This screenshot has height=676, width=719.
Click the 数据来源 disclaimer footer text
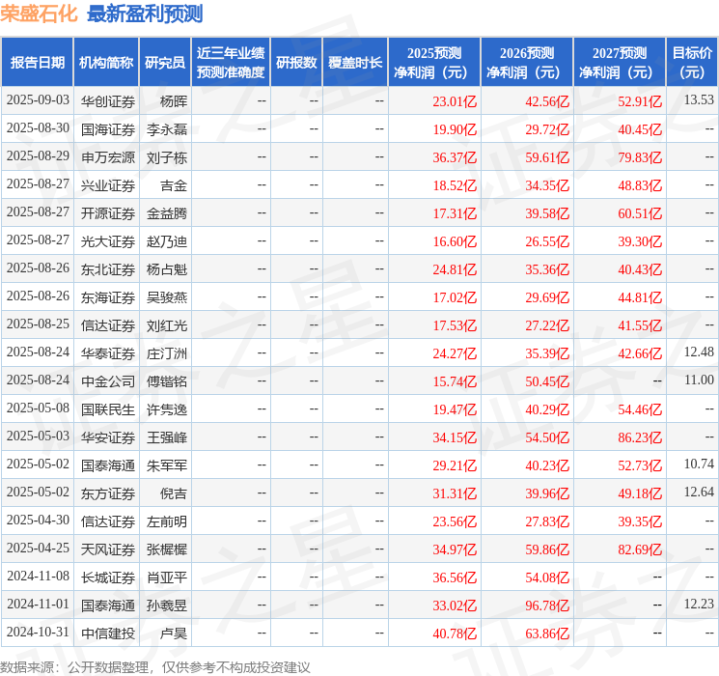(x=155, y=667)
